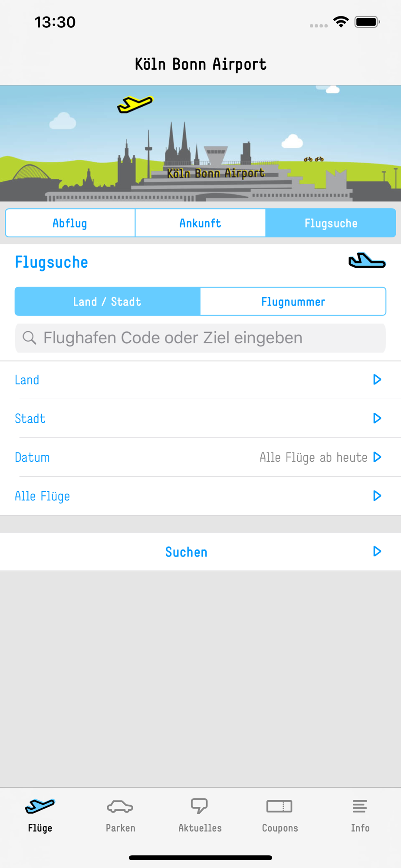Tap the landing airplane icon beside Flugsuche
This screenshot has width=401, height=868.
(367, 261)
